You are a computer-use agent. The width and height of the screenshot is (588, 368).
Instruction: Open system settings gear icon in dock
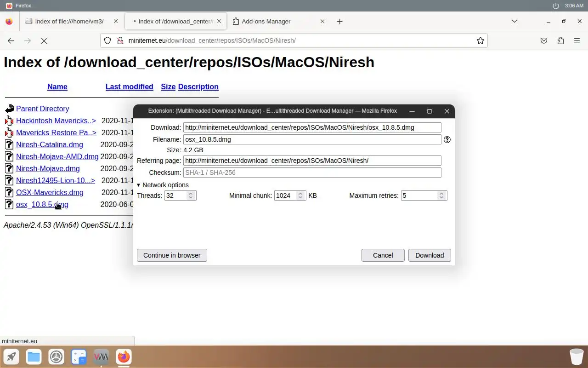pyautogui.click(x=56, y=357)
